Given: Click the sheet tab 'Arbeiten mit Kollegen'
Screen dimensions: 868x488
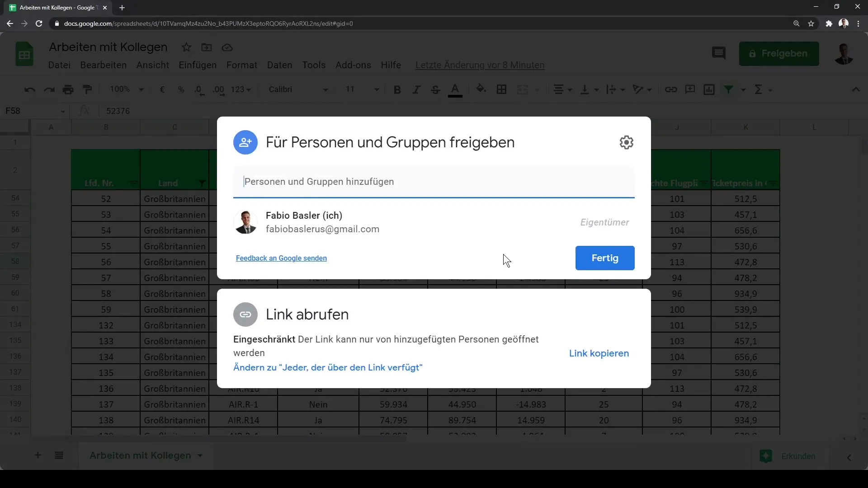Looking at the screenshot, I should coord(140,455).
